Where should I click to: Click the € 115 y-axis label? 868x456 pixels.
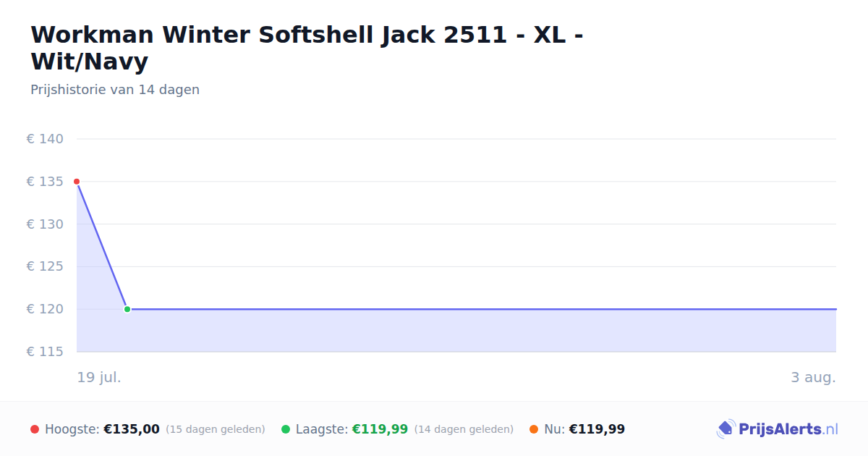tap(46, 352)
